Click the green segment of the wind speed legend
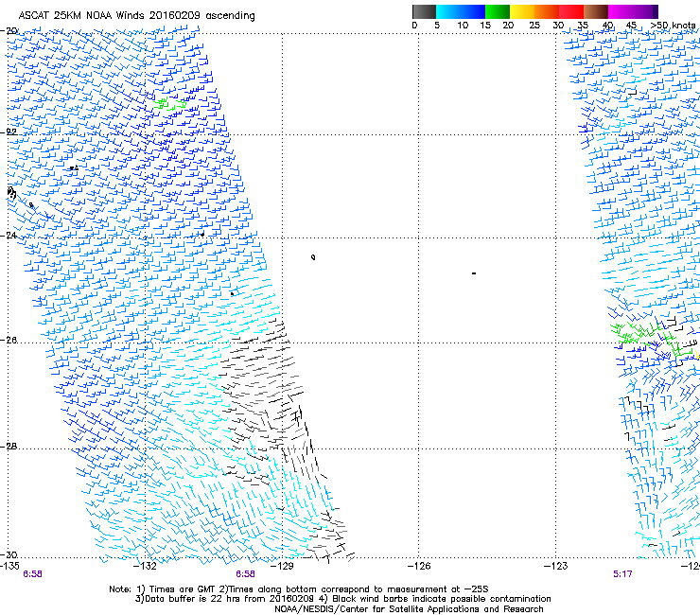This screenshot has height=615, width=700. [x=498, y=11]
